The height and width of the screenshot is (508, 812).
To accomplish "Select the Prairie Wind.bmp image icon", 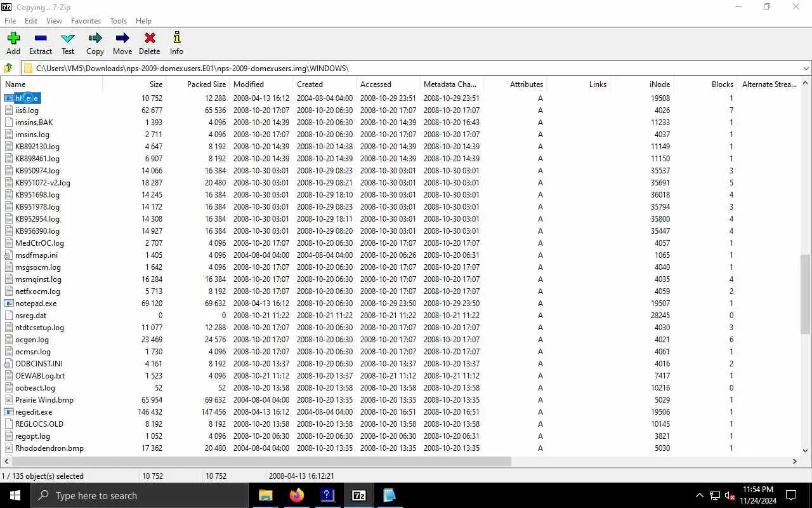I will point(9,400).
